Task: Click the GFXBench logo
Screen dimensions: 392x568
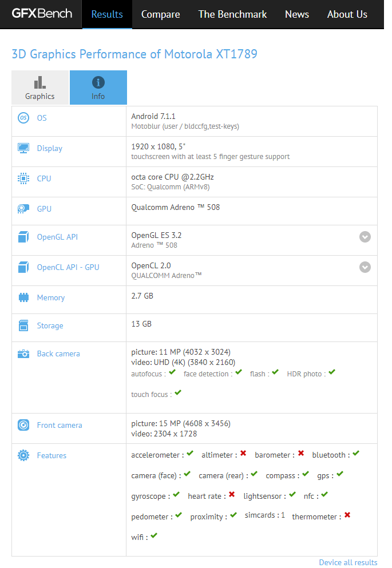Action: [x=42, y=14]
